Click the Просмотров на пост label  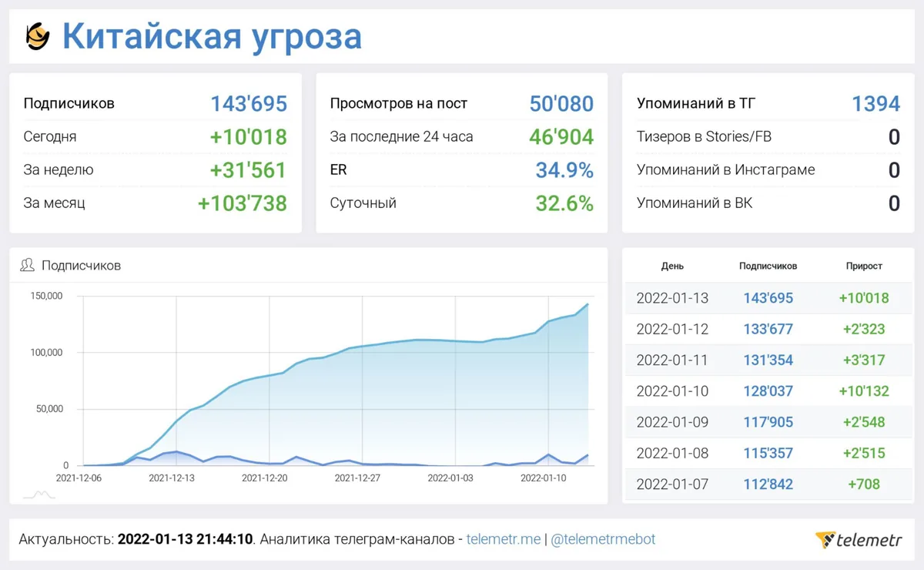click(x=399, y=103)
